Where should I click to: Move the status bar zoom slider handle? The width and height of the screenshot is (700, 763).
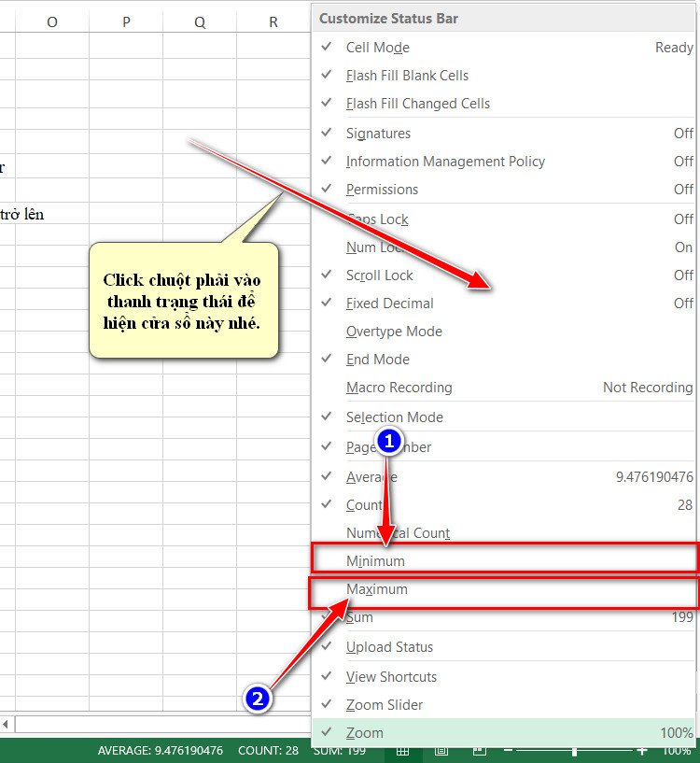pyautogui.click(x=575, y=751)
